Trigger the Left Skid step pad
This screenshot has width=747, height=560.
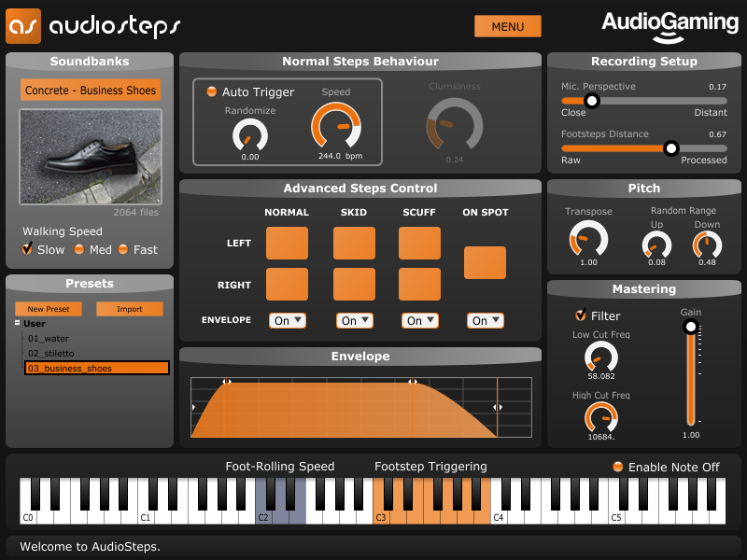click(354, 244)
